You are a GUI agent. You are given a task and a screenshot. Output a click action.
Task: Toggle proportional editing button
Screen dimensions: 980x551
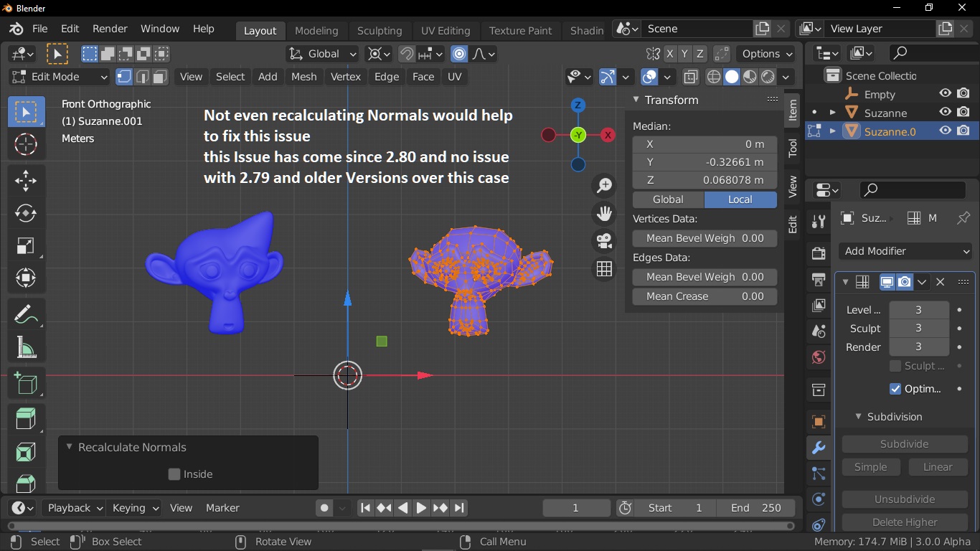pyautogui.click(x=459, y=54)
